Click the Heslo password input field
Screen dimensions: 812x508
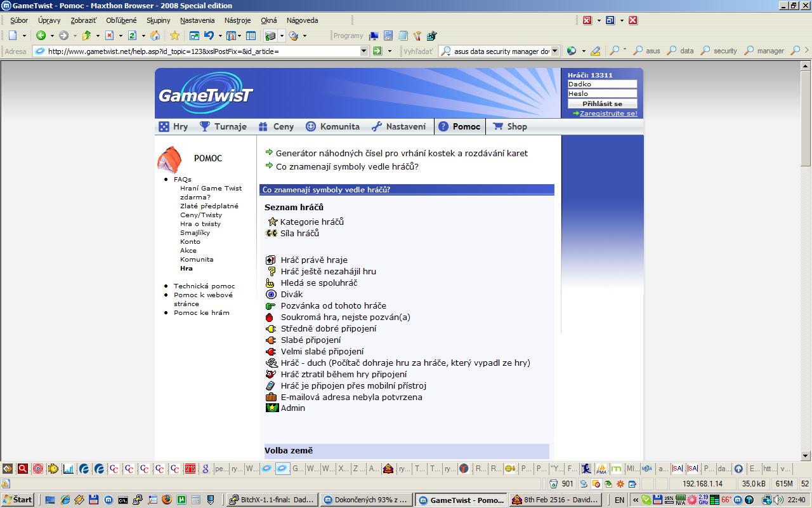[x=602, y=93]
